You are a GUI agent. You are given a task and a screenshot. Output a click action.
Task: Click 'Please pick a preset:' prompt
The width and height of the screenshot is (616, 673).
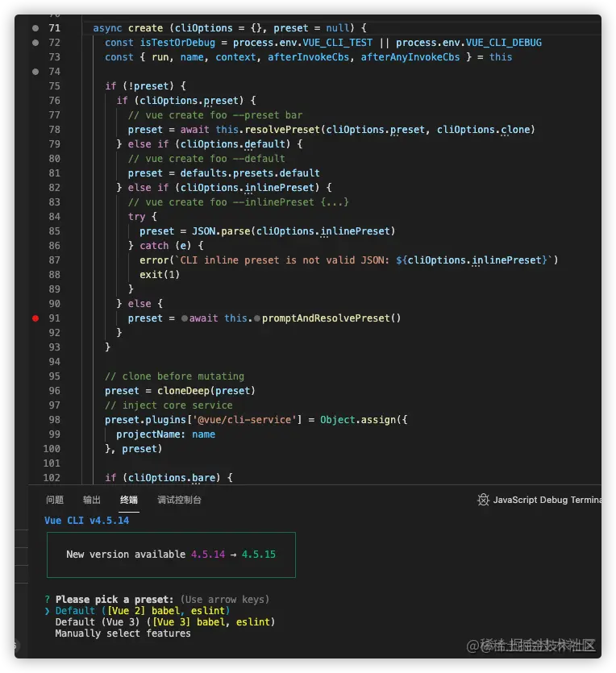(114, 599)
